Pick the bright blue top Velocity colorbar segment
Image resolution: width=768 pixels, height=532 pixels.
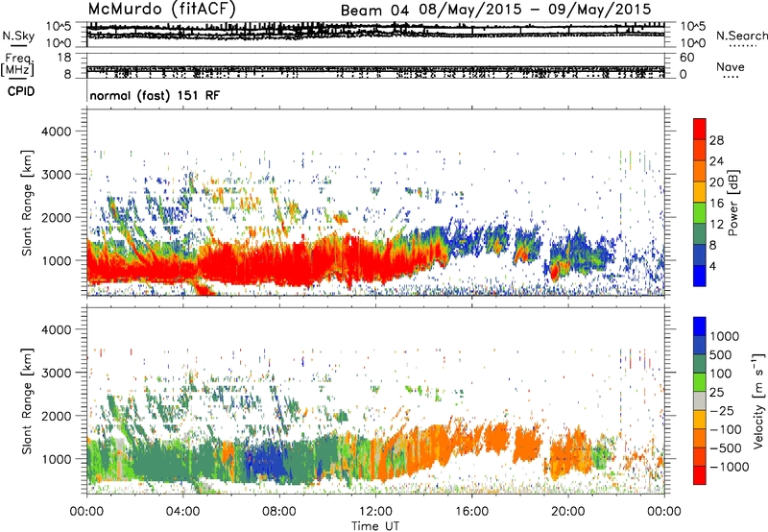[x=700, y=326]
